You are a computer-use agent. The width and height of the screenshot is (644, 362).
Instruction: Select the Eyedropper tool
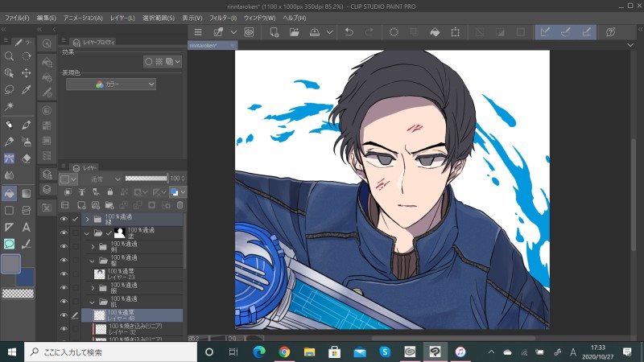point(27,89)
